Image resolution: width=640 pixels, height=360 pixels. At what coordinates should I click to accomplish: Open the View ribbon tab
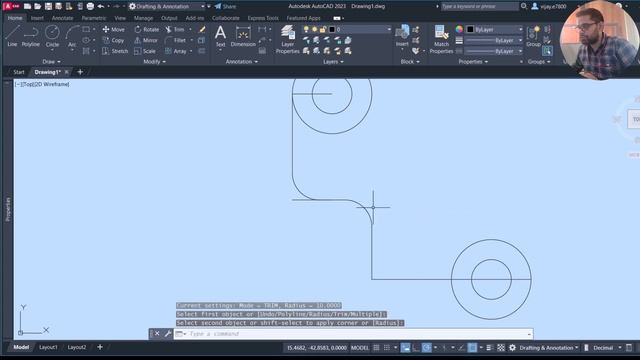coord(120,18)
